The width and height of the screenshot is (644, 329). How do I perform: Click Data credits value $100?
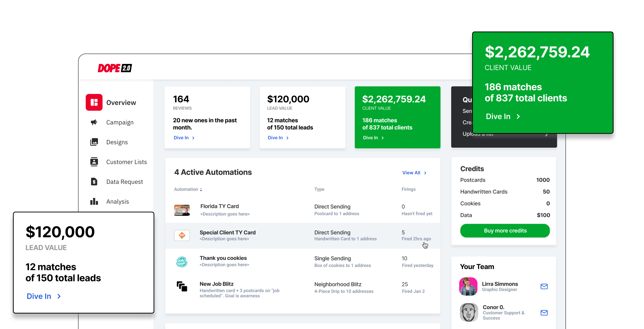[x=543, y=215]
